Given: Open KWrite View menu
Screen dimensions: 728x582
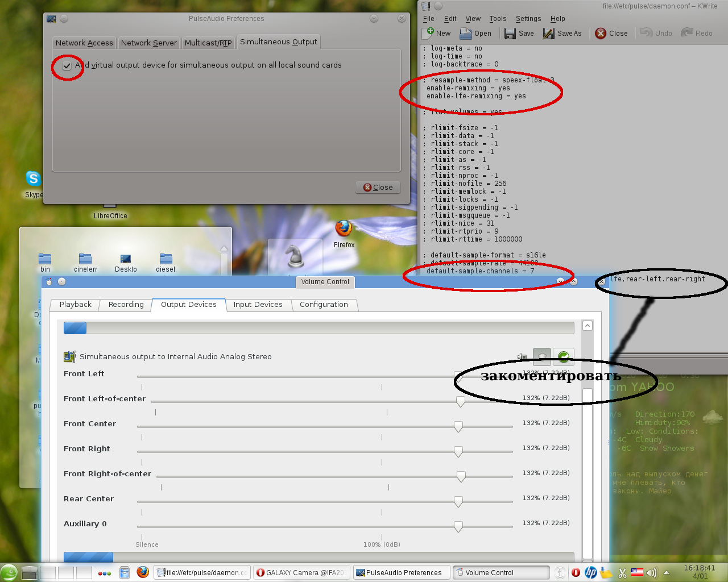Looking at the screenshot, I should [473, 19].
